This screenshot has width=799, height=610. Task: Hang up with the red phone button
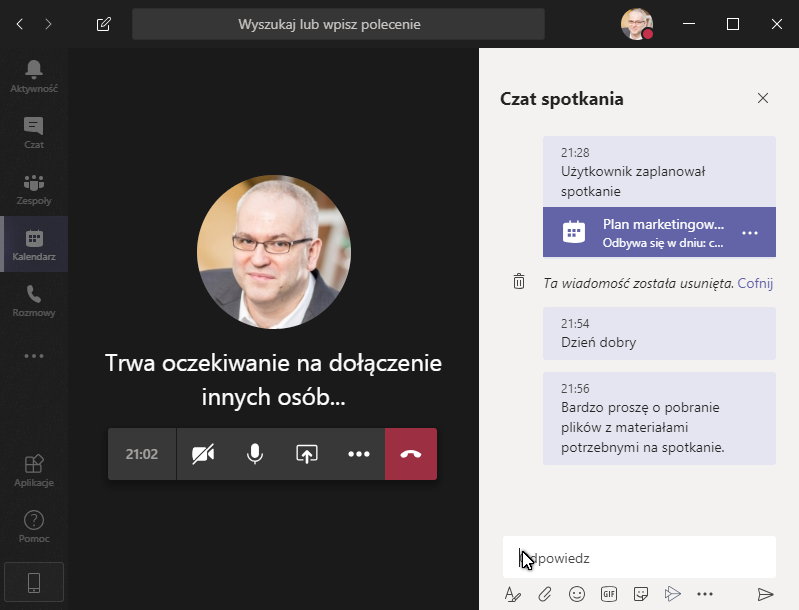pos(411,454)
